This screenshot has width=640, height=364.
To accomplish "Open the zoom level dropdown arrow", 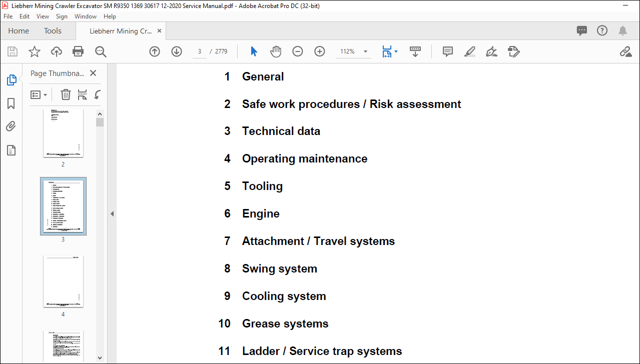I will pos(365,51).
